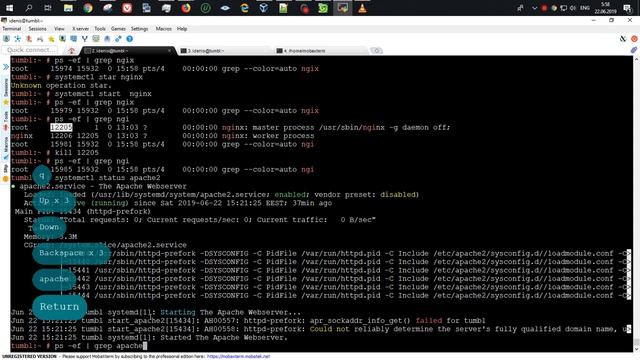The width and height of the screenshot is (640, 360).
Task: Open the Settings toolbar icon
Action: [118, 39]
